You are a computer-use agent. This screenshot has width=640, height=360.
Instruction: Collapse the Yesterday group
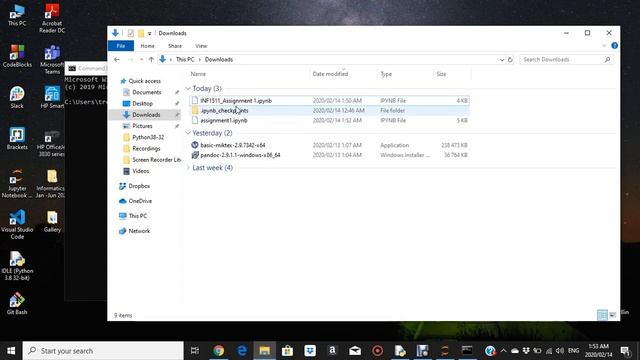(x=188, y=133)
